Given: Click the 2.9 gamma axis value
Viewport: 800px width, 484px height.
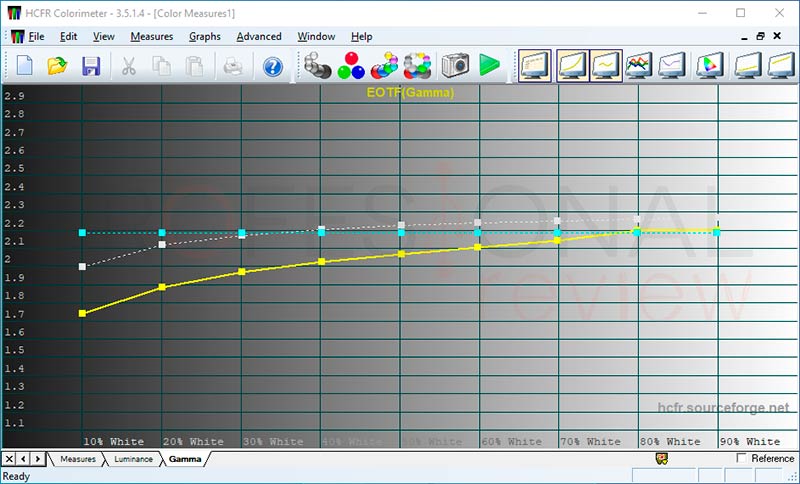Looking at the screenshot, I should (14, 96).
